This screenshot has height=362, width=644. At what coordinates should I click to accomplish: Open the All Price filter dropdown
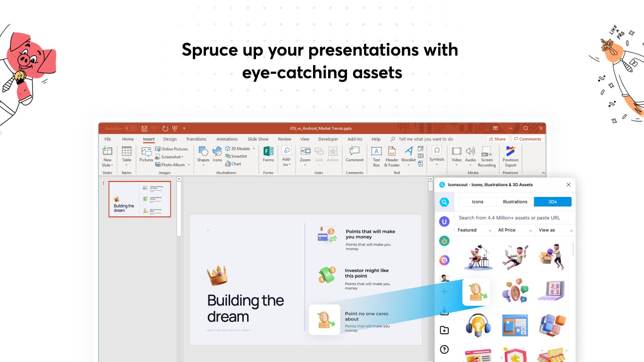pyautogui.click(x=515, y=230)
